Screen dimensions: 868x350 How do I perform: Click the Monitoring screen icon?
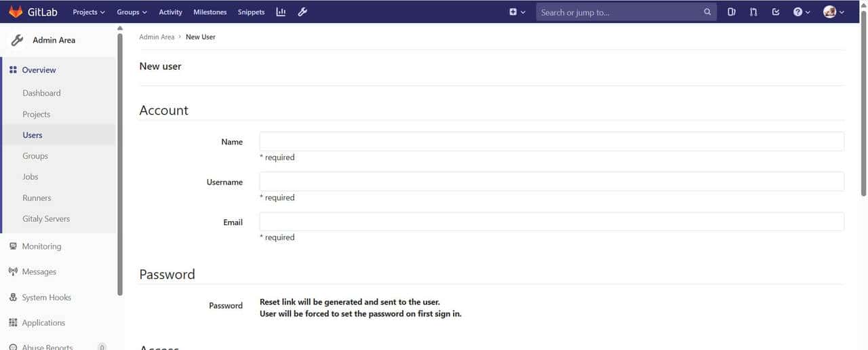[13, 246]
